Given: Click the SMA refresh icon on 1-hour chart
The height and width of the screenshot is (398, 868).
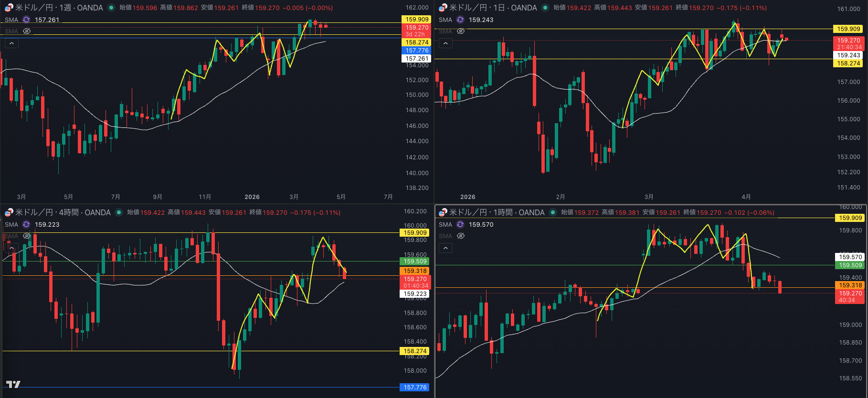Looking at the screenshot, I should pos(460,224).
